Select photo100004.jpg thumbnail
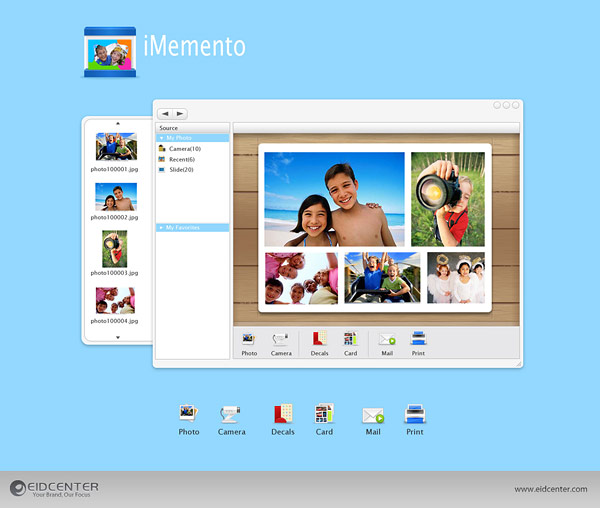The image size is (600, 508). point(115,301)
